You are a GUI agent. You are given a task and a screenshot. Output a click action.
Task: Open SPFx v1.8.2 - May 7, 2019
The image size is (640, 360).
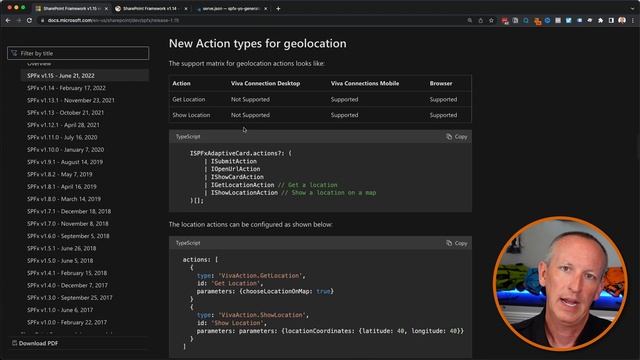60,174
